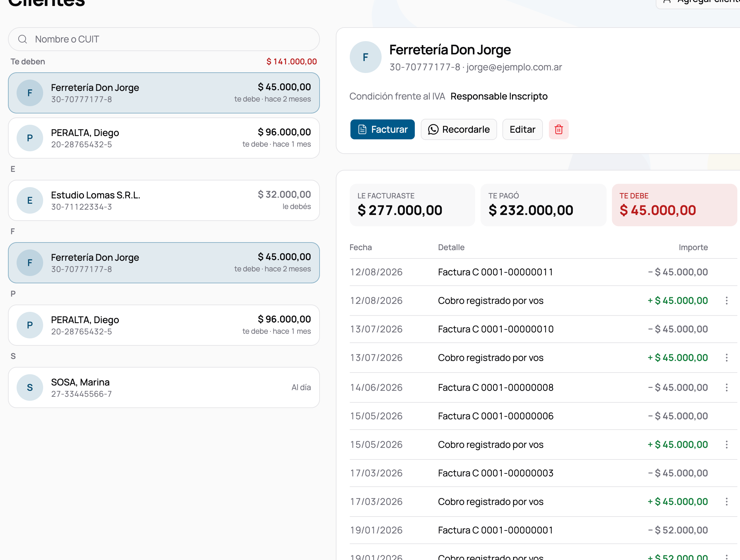
Task: Click the Ferretería Don Jorge large avatar
Action: [365, 57]
